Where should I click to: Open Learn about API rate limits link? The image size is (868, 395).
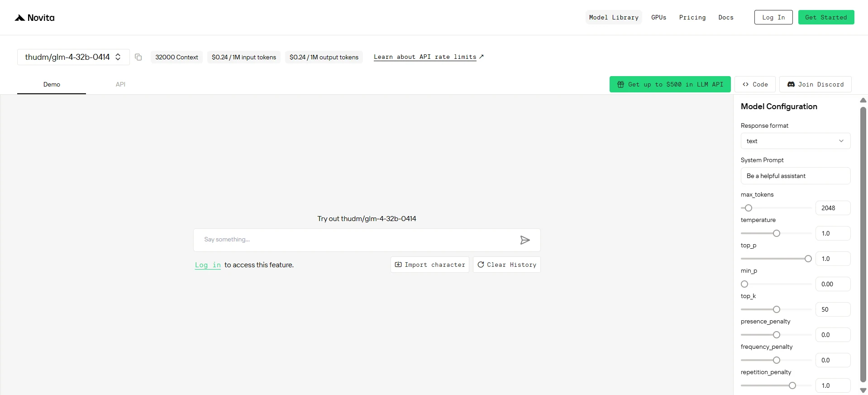point(429,57)
